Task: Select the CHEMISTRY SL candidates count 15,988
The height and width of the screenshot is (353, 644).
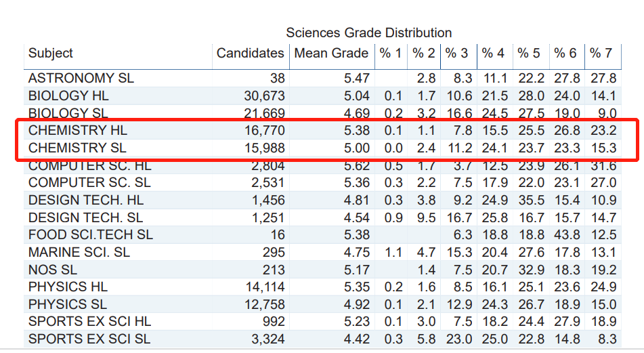Action: [x=264, y=148]
